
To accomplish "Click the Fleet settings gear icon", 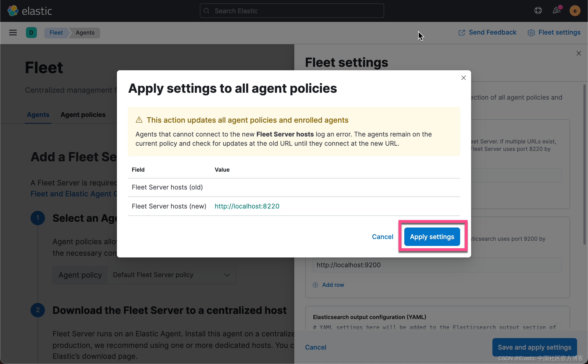I will (531, 33).
